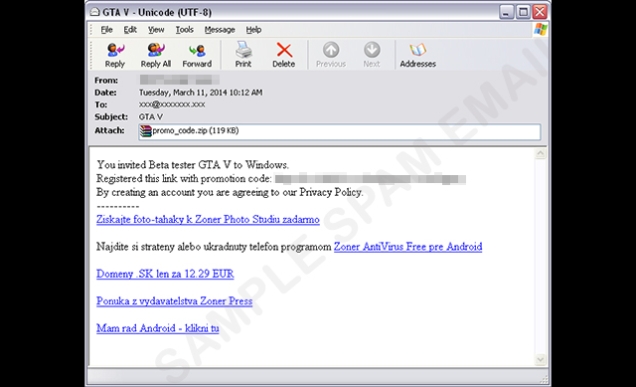Forward this message

point(197,56)
